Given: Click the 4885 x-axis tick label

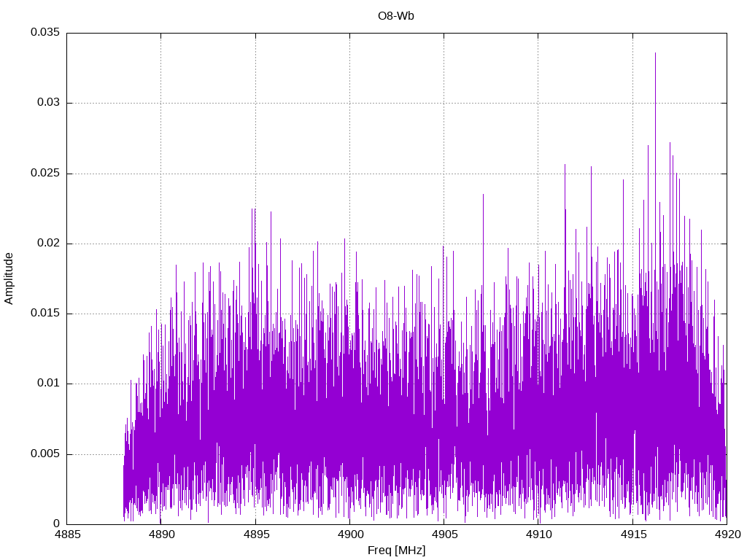Looking at the screenshot, I should point(66,535).
